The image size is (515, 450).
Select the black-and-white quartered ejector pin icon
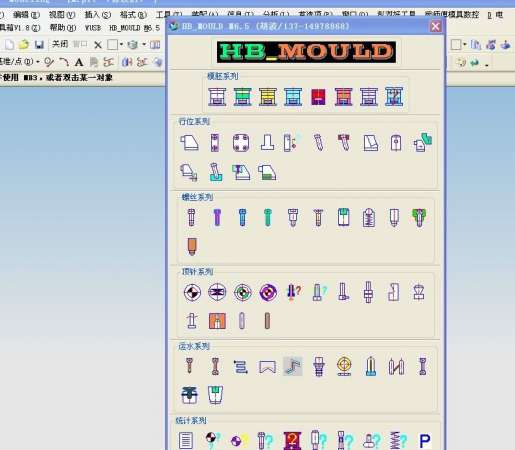192,292
